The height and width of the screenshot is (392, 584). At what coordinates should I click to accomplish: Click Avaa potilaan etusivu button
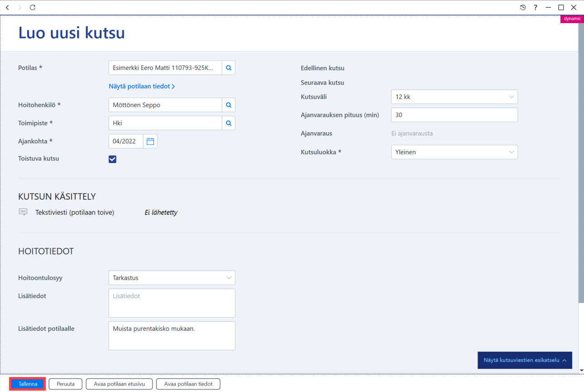click(119, 384)
